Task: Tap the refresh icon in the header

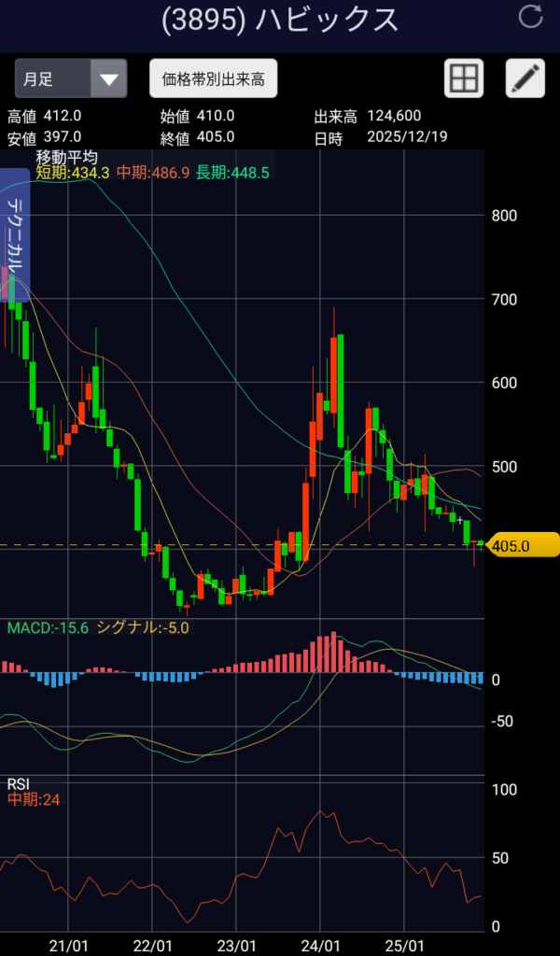Action: (530, 17)
